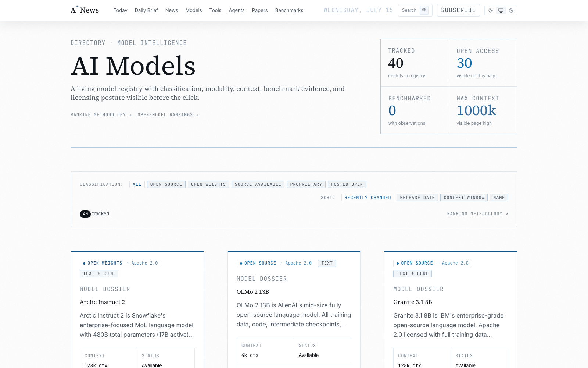Switch to light theme sun icon

[x=491, y=10]
